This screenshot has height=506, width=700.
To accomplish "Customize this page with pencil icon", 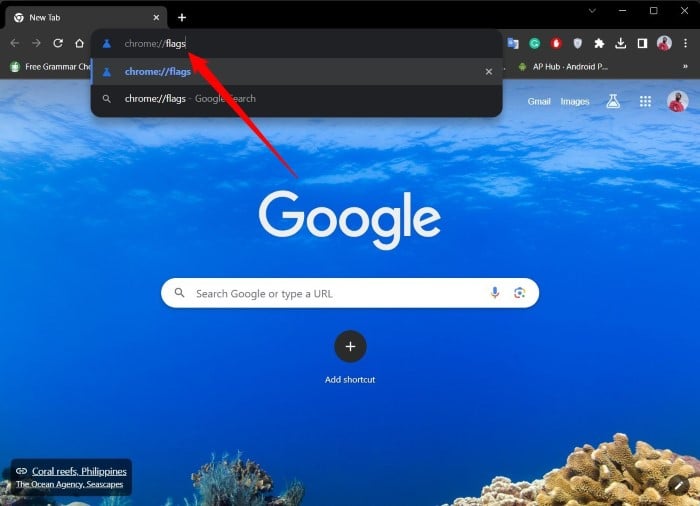I will pyautogui.click(x=679, y=485).
